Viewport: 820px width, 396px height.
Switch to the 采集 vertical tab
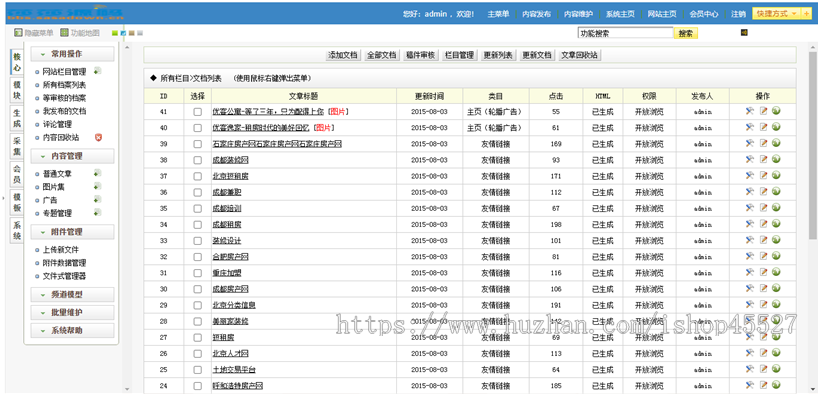click(x=17, y=146)
